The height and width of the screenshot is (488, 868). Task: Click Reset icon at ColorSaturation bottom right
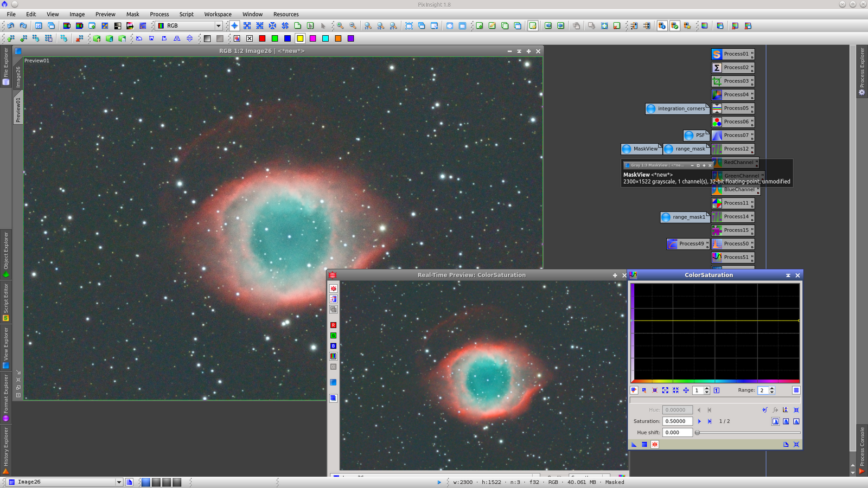[x=796, y=445]
